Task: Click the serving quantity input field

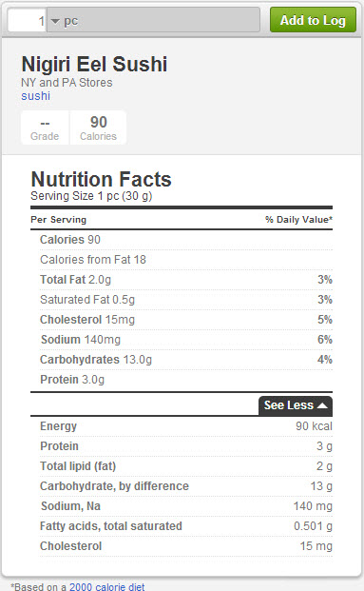Action: (28, 20)
